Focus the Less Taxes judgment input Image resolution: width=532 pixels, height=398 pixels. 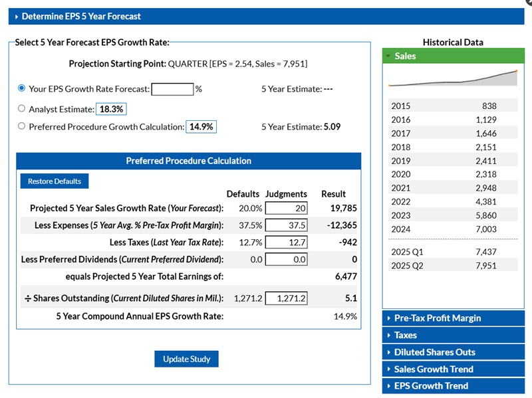[286, 243]
